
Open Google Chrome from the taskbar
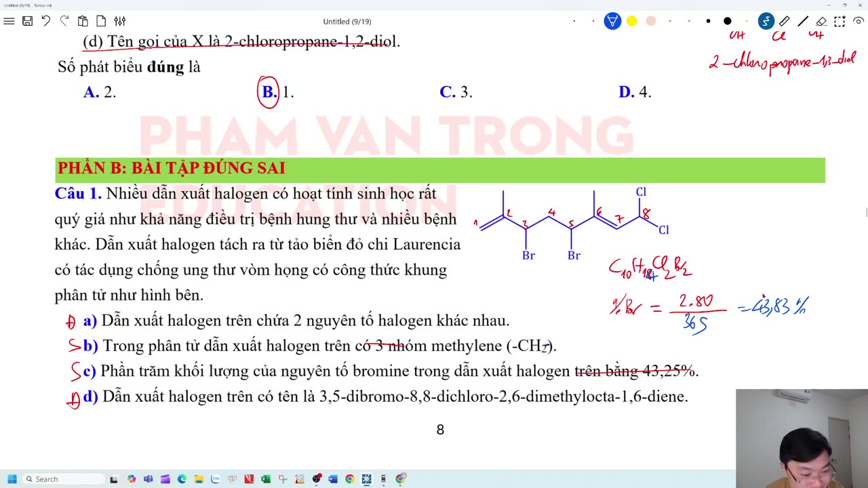349,479
